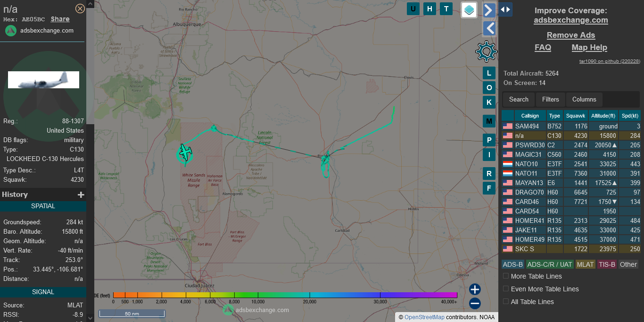Select the HOMER49 aircraft row
Viewport: 644px width, 322px height.
click(x=571, y=239)
